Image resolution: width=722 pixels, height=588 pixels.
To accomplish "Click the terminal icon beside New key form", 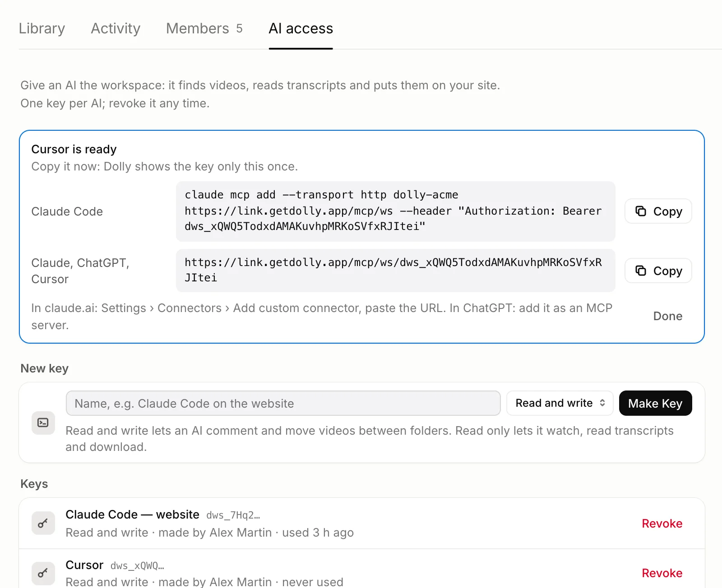I will [43, 423].
